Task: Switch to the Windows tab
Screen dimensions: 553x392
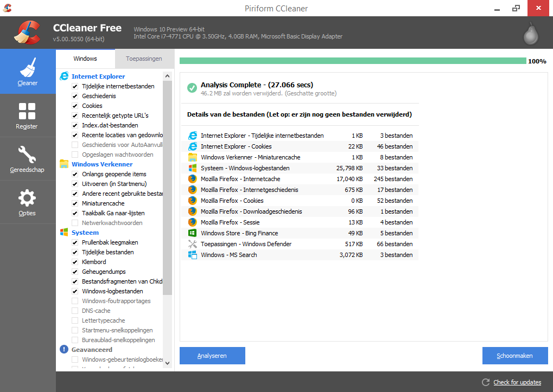Action: (85, 59)
